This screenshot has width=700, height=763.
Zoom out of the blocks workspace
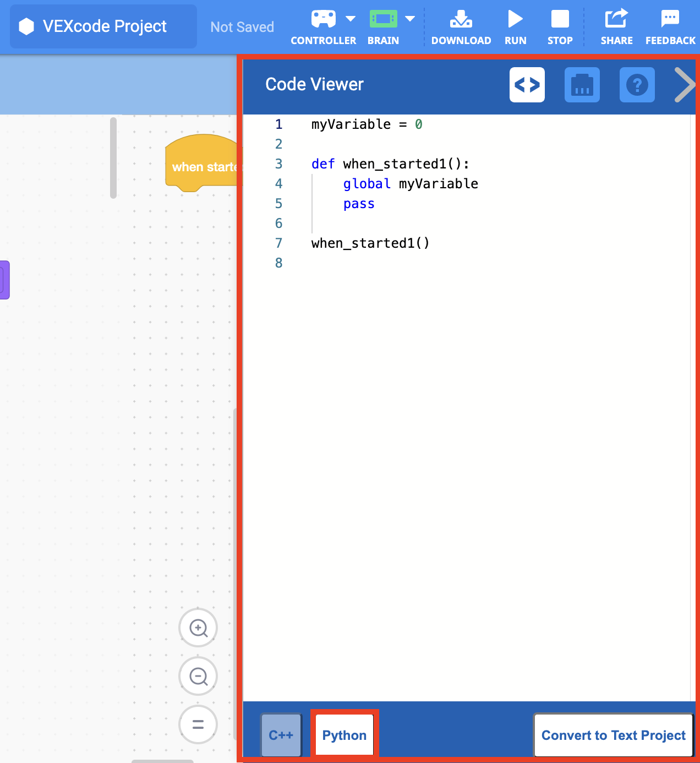[198, 676]
